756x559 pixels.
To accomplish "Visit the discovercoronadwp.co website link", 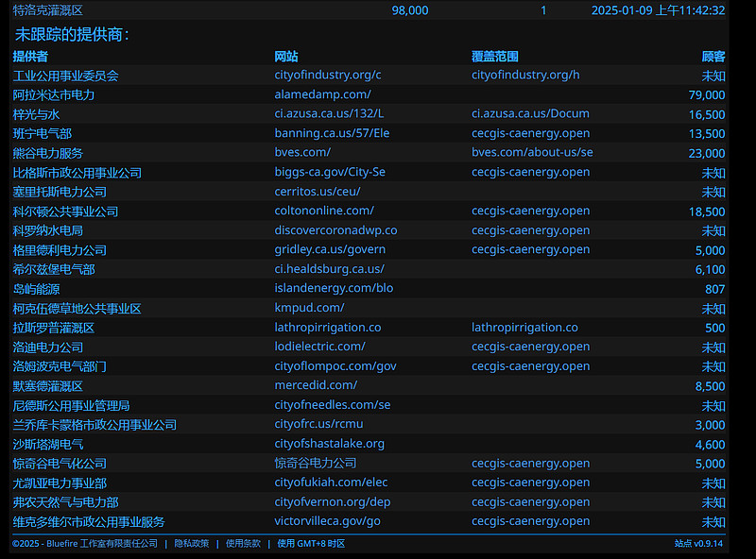I will click(x=336, y=230).
